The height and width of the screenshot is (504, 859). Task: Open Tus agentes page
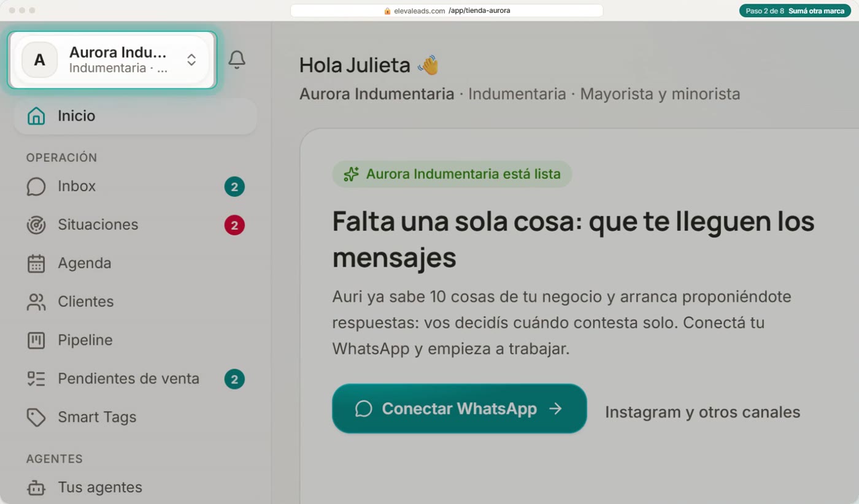click(135, 488)
